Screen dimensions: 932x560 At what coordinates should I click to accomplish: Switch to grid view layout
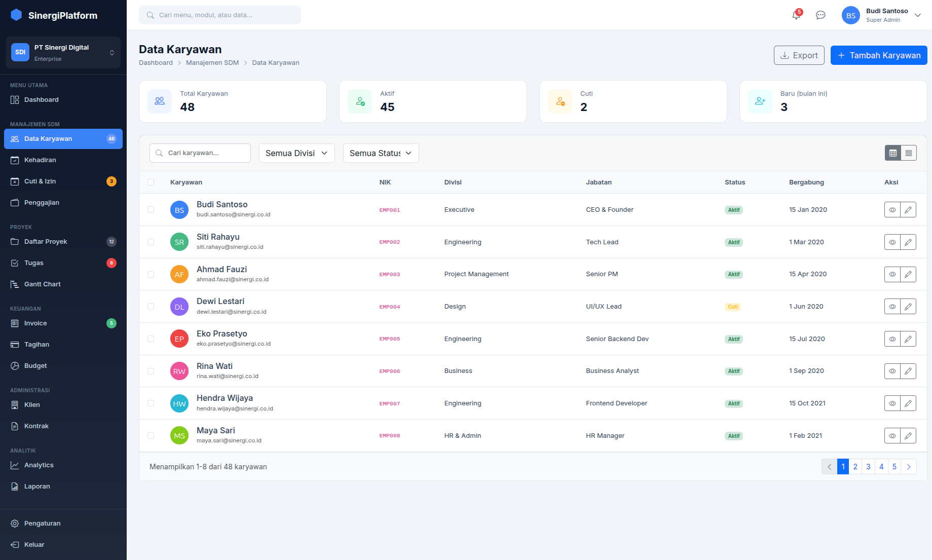click(909, 153)
